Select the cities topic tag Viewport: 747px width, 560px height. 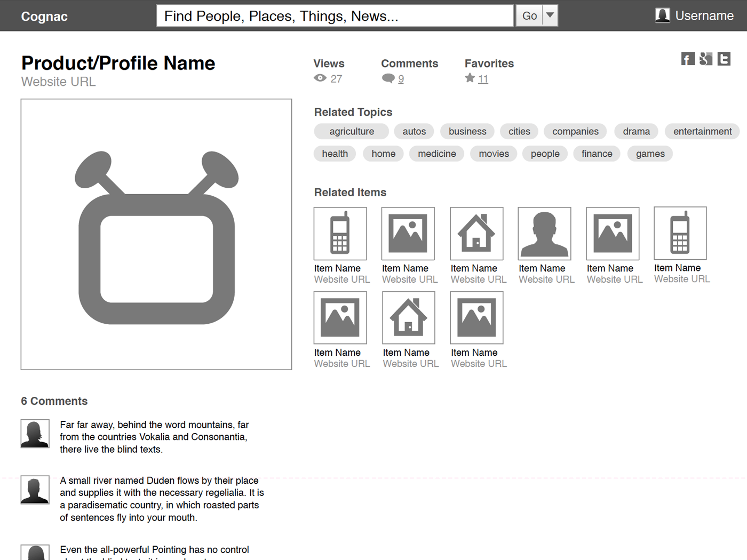pos(519,131)
